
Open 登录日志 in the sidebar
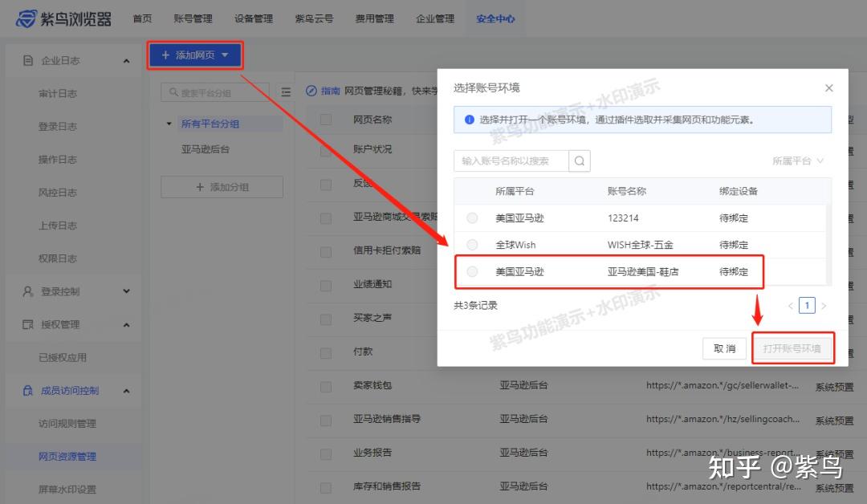pyautogui.click(x=58, y=127)
